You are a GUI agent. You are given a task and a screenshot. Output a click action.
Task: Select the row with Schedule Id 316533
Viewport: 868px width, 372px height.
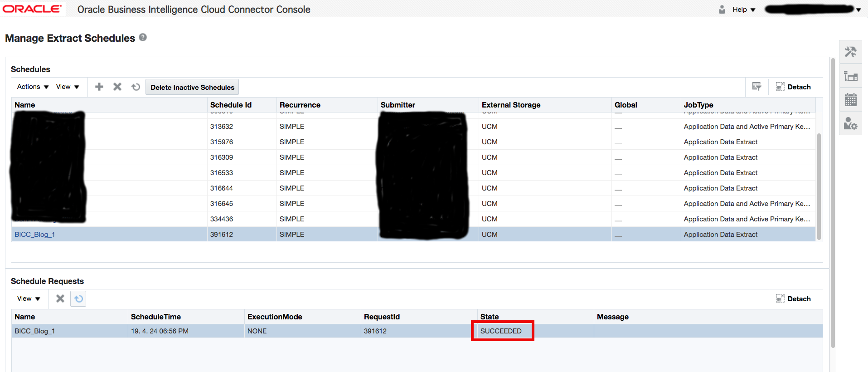click(413, 173)
